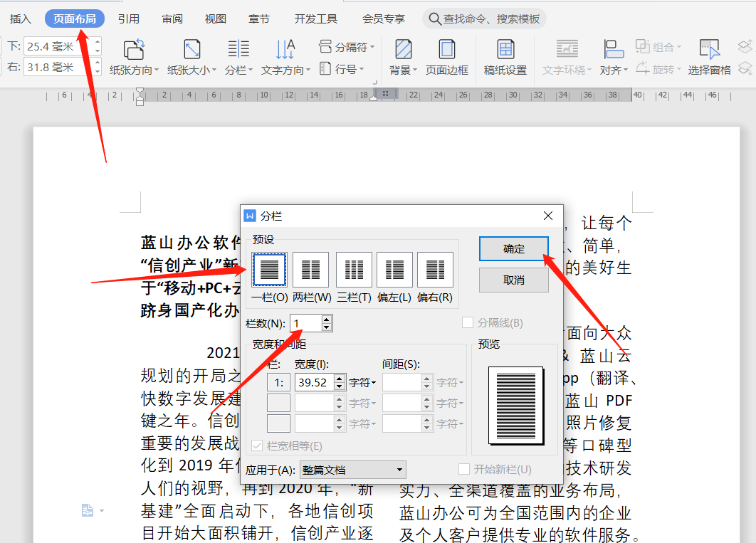Open the 对齐 align tool
Viewport: 756px width, 543px height.
[x=614, y=58]
